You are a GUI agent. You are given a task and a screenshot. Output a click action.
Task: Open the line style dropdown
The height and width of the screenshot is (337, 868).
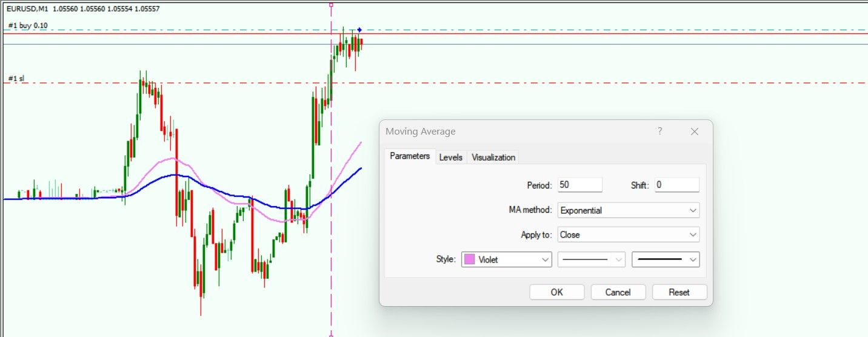(x=591, y=259)
